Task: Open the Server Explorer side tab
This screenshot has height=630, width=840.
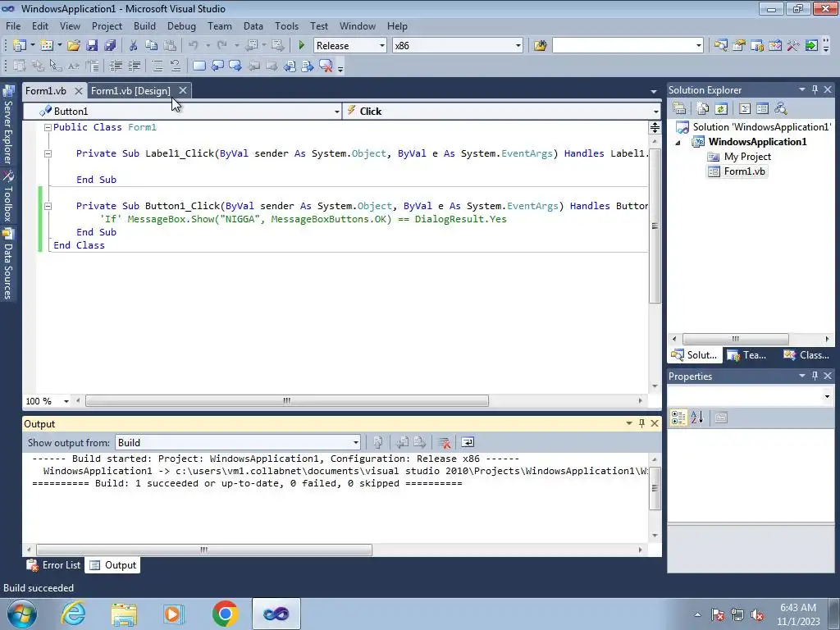Action: tap(8, 126)
